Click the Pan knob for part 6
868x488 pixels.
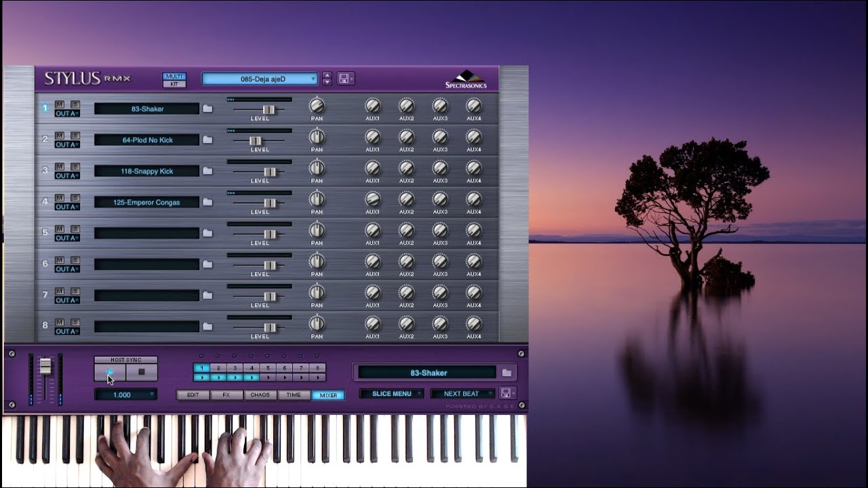coord(317,262)
